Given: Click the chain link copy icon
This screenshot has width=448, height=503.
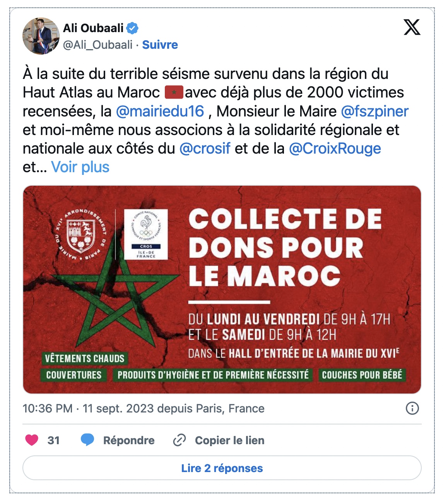Looking at the screenshot, I should (x=180, y=440).
